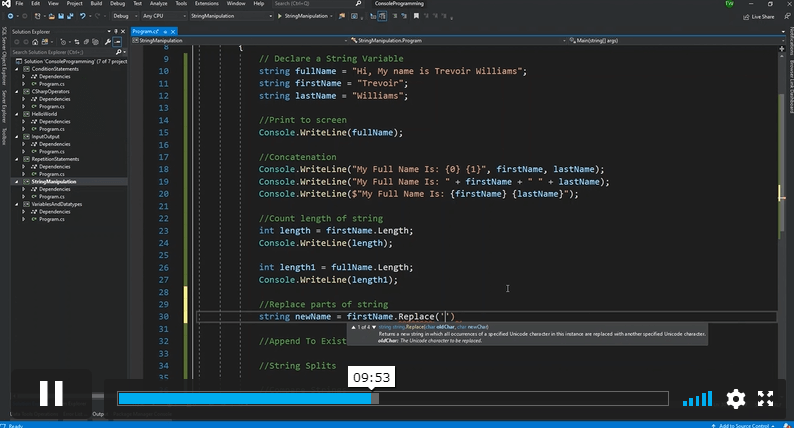Open the Extensions menu
This screenshot has width=794, height=428.
[x=206, y=5]
